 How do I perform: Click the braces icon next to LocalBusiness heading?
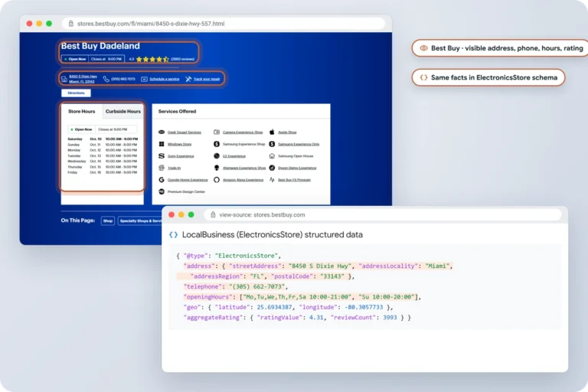pos(173,235)
